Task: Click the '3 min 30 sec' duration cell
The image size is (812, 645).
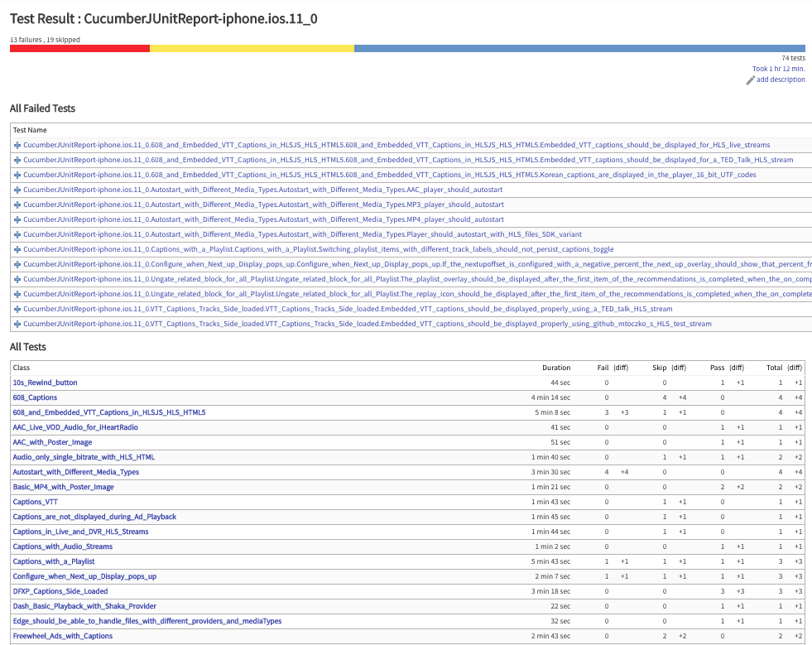Action: point(551,473)
